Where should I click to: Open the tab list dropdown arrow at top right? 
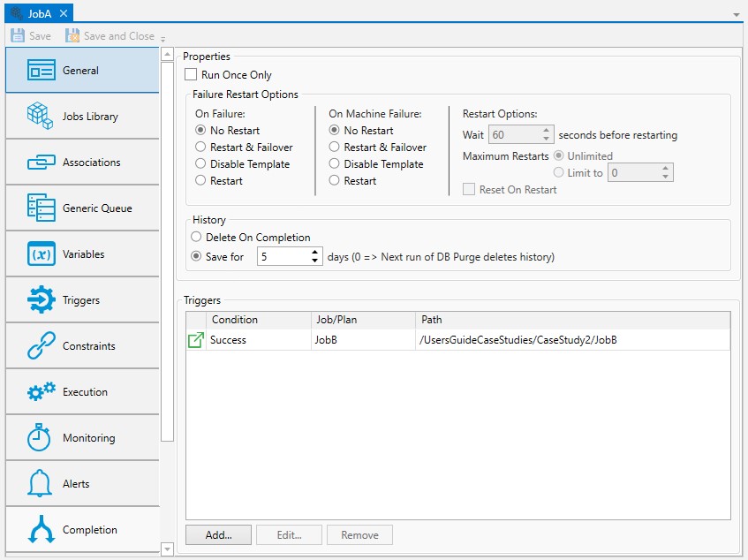pos(737,15)
